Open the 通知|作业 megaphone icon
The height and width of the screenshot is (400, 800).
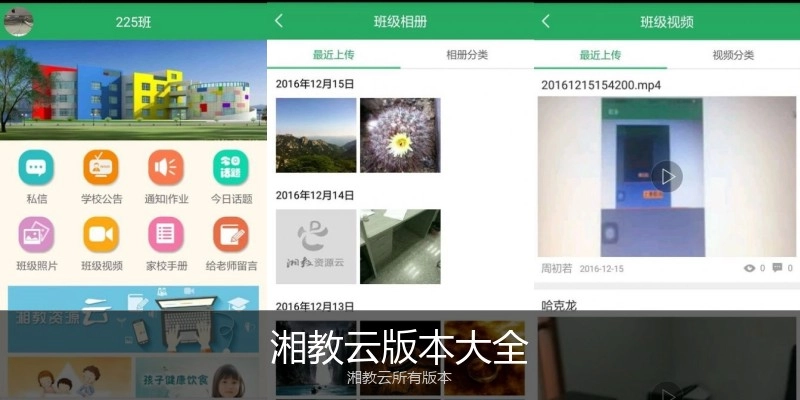tap(166, 167)
